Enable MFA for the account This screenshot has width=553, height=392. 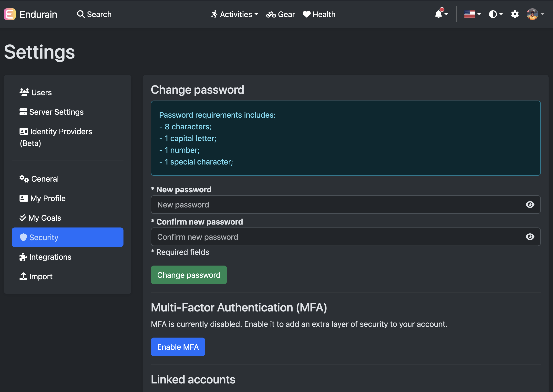pyautogui.click(x=178, y=347)
